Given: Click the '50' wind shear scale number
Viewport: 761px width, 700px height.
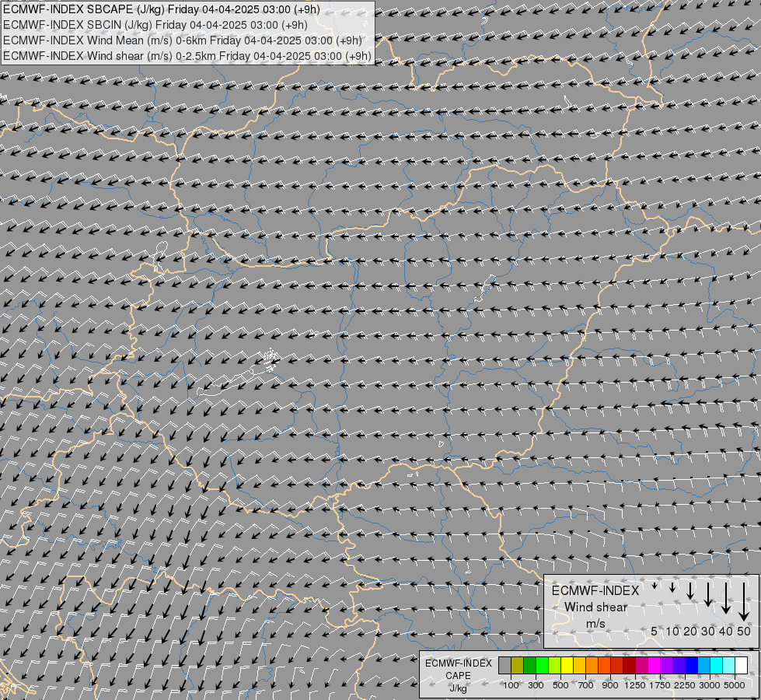Looking at the screenshot, I should click(744, 631).
